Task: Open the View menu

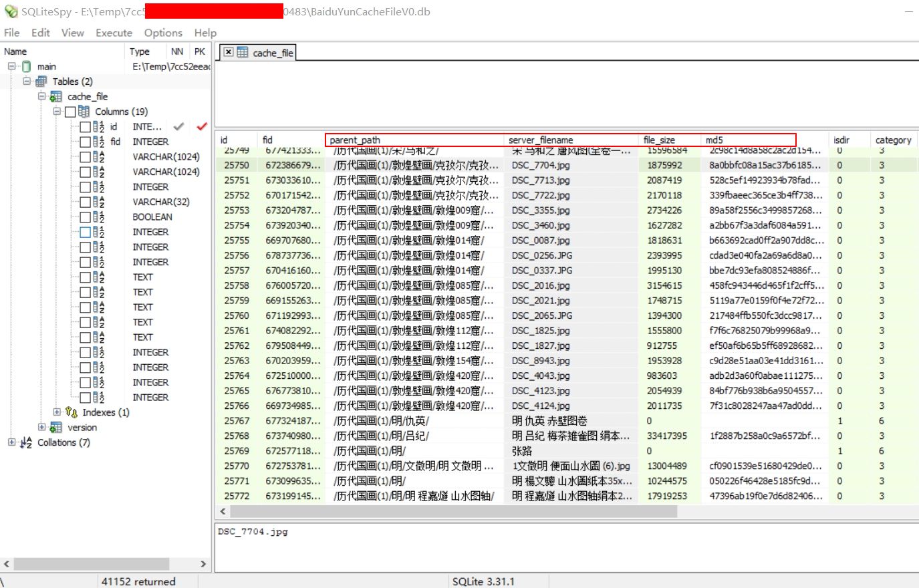Action: [73, 33]
